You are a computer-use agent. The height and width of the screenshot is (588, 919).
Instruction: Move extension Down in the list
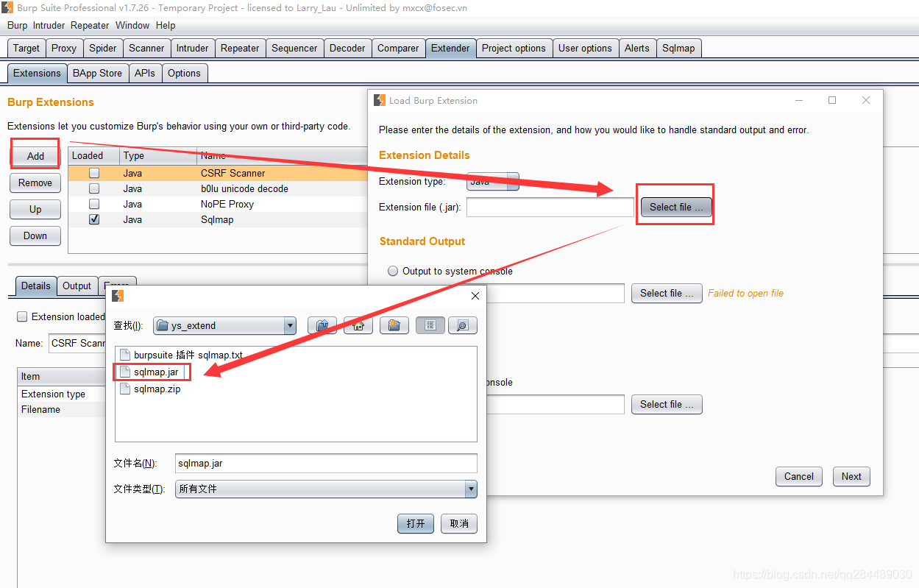pos(35,235)
